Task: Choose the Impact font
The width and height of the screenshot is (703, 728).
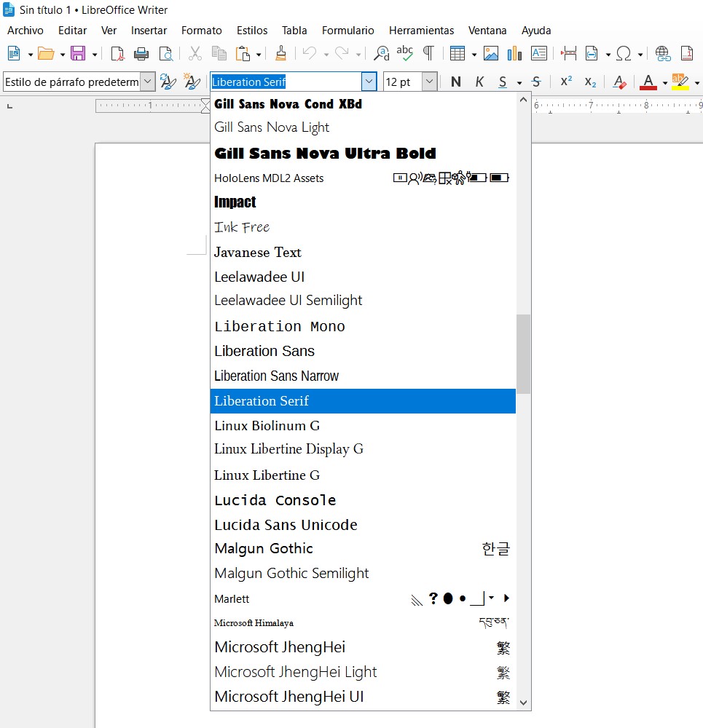Action: (x=363, y=202)
